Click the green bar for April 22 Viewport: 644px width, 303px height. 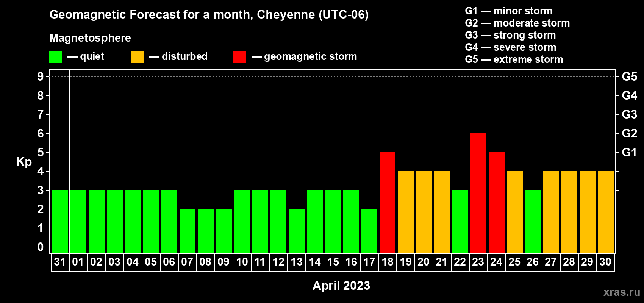coord(460,221)
